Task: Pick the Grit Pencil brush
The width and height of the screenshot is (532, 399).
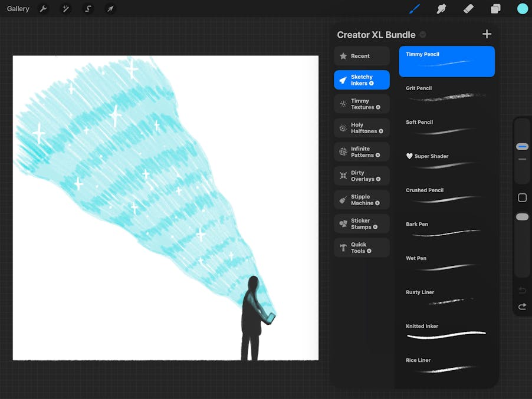Action: (x=446, y=93)
